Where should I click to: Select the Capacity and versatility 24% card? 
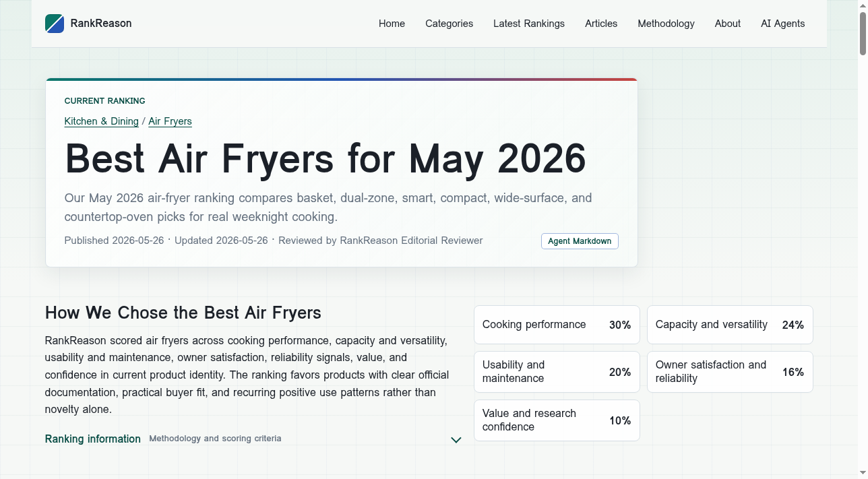[x=730, y=325]
